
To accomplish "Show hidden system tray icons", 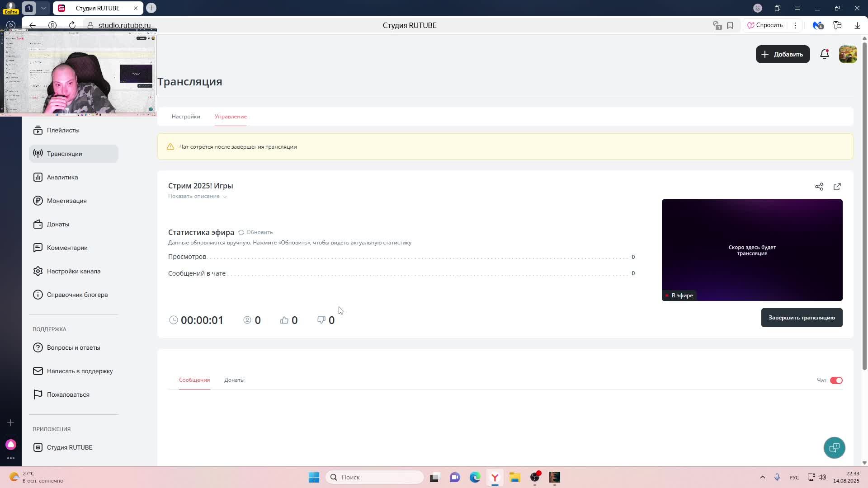I will click(x=762, y=477).
